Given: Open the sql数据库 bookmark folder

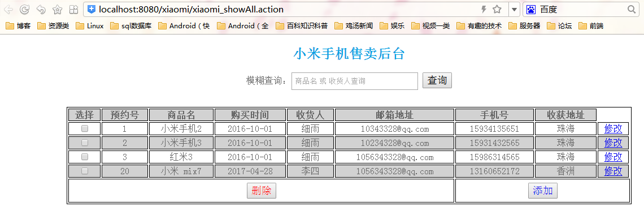Looking at the screenshot, I should click(x=130, y=26).
